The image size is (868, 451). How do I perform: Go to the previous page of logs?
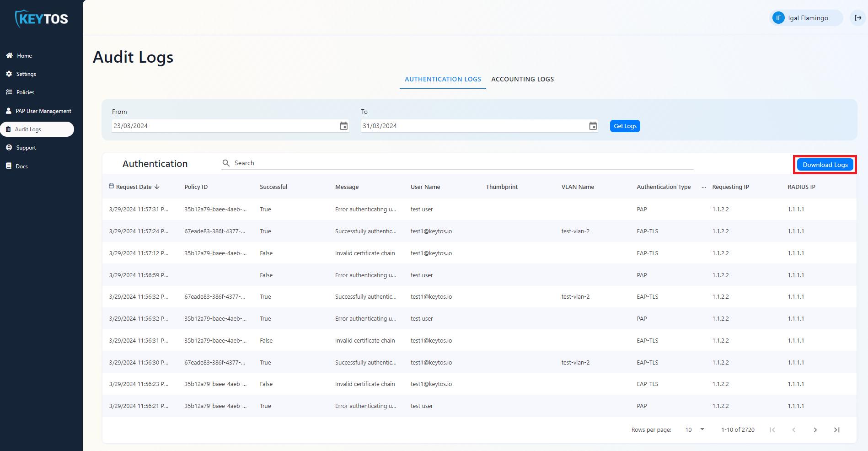[793, 430]
